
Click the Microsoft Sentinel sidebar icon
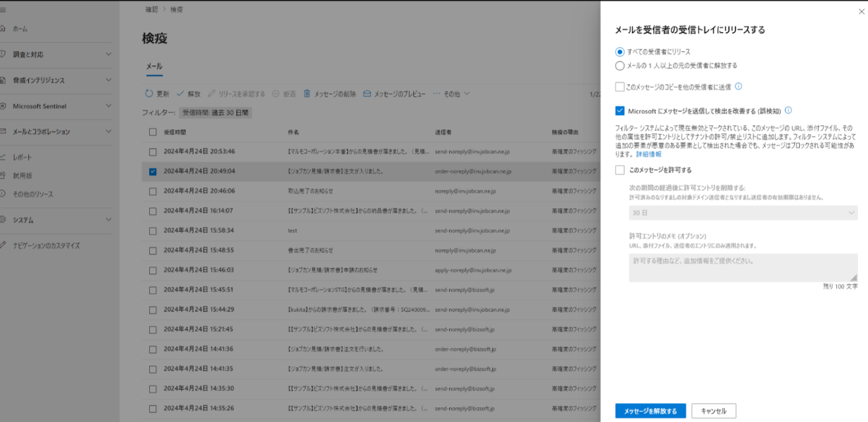[x=4, y=106]
